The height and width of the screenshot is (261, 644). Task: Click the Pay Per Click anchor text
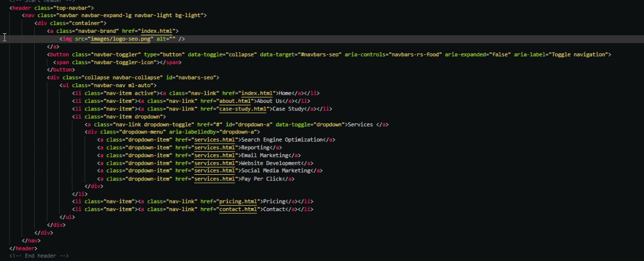point(262,179)
